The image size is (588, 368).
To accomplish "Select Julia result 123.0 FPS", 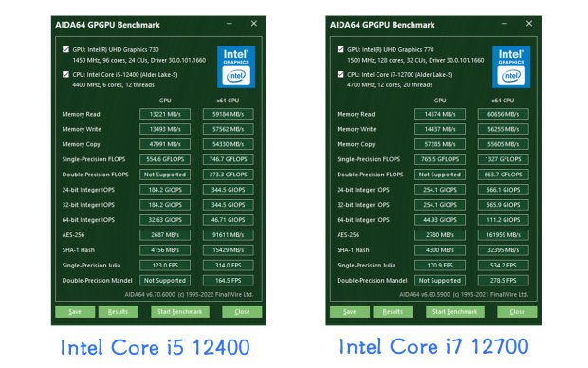I will coord(165,266).
